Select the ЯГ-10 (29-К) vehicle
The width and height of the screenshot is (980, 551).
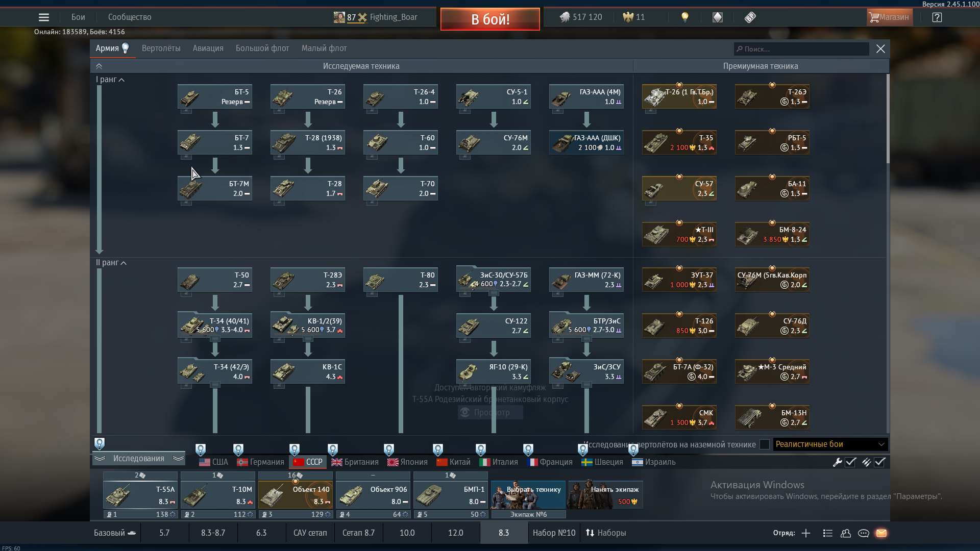tap(494, 371)
